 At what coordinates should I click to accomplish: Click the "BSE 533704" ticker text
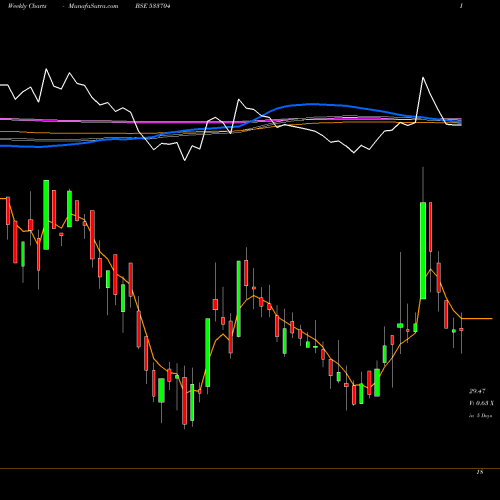pos(154,6)
